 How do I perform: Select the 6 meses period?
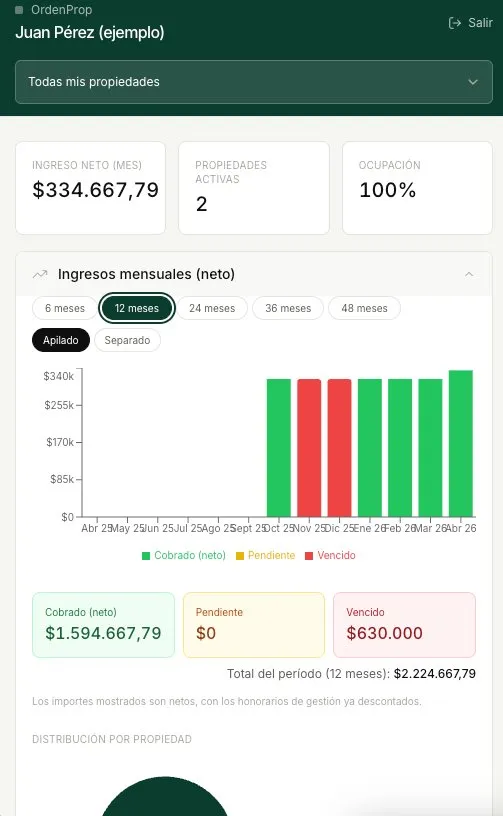[65, 308]
